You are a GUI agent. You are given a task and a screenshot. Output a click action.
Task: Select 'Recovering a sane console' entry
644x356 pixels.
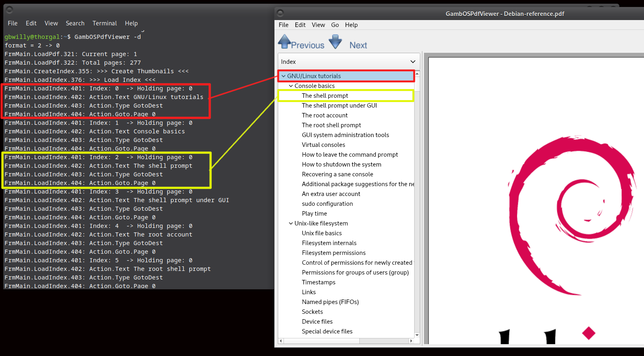[x=338, y=174]
